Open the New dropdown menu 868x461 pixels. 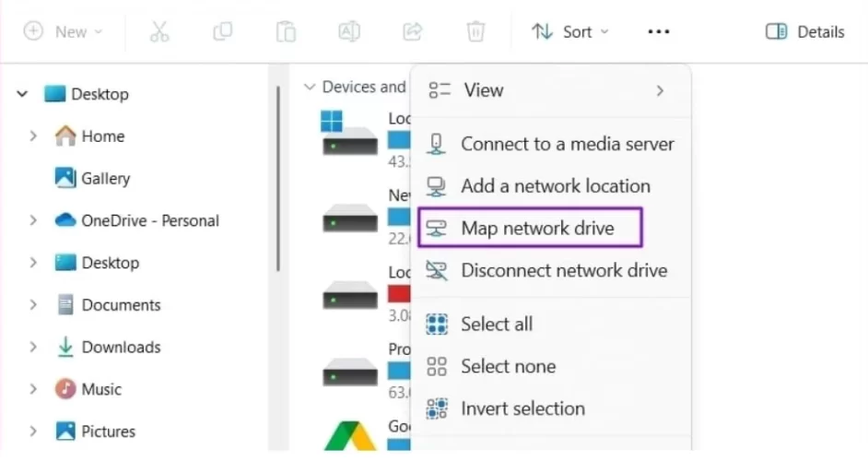click(63, 31)
